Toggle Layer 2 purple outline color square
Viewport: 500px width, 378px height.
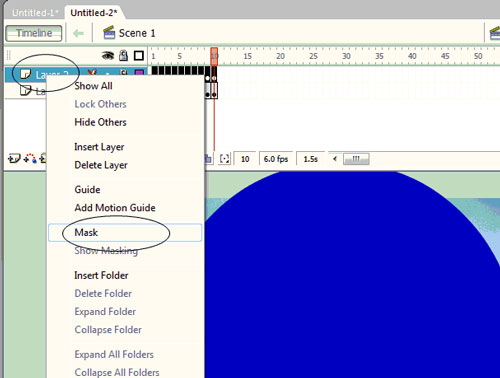pos(139,73)
